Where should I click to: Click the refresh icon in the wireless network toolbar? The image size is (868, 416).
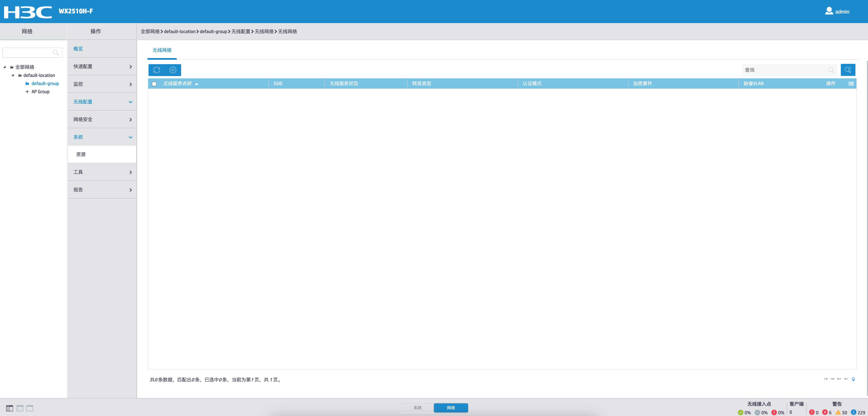(157, 70)
